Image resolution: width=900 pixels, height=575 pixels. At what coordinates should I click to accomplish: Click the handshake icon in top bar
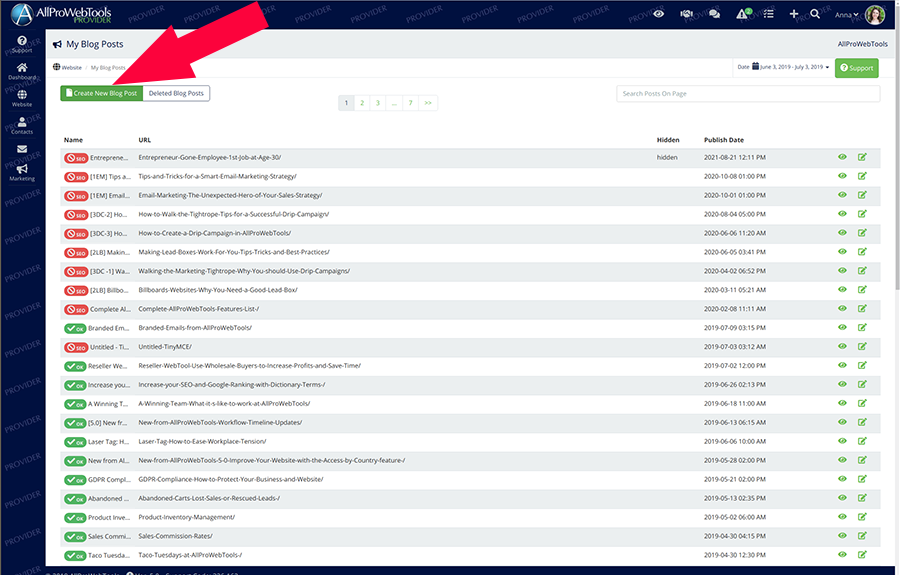[686, 14]
